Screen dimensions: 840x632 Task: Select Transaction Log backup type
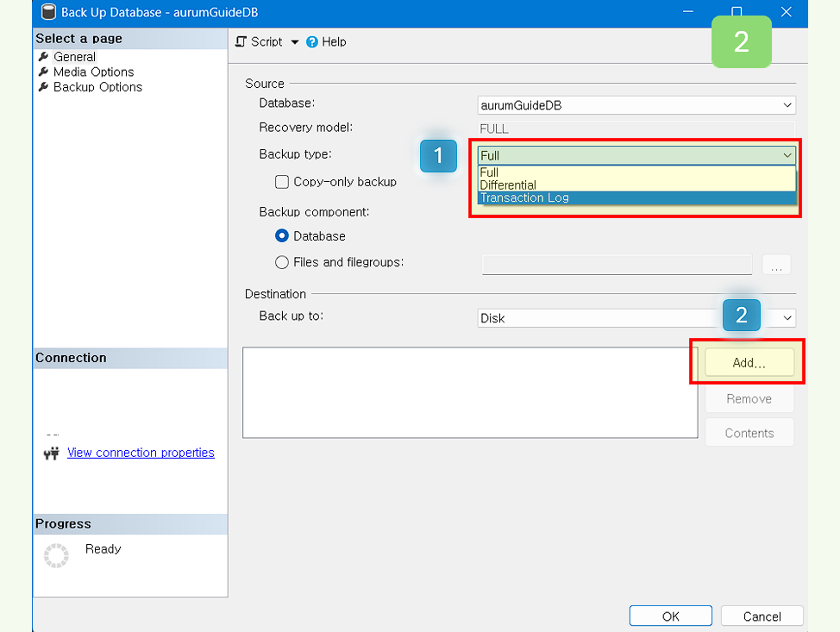click(636, 197)
